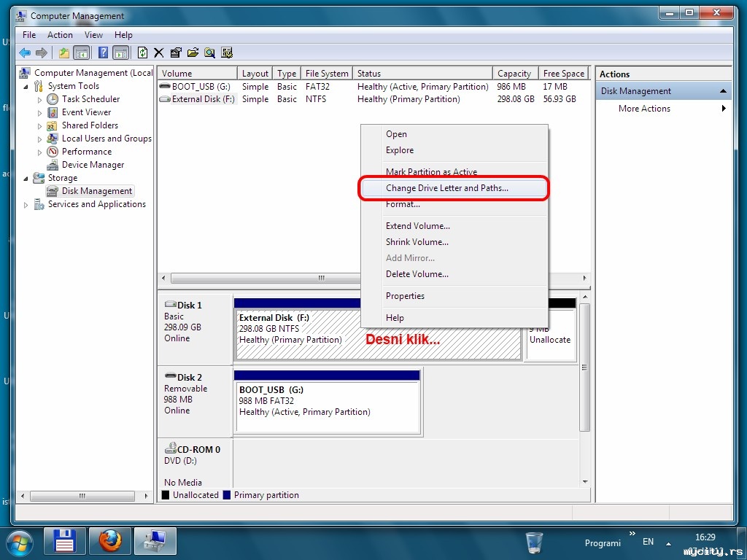Select Local Users and Groups node

(x=107, y=139)
